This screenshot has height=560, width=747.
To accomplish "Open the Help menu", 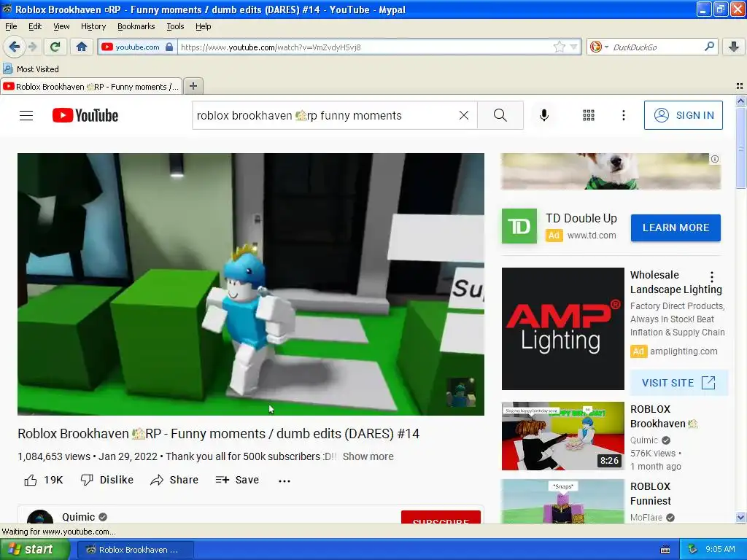I will coord(203,26).
